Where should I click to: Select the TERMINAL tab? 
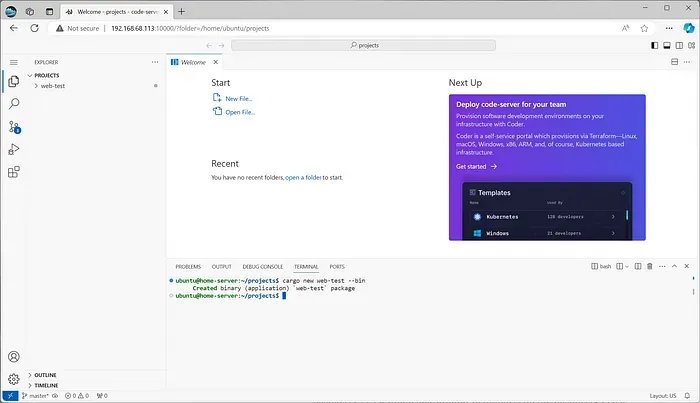coord(306,266)
